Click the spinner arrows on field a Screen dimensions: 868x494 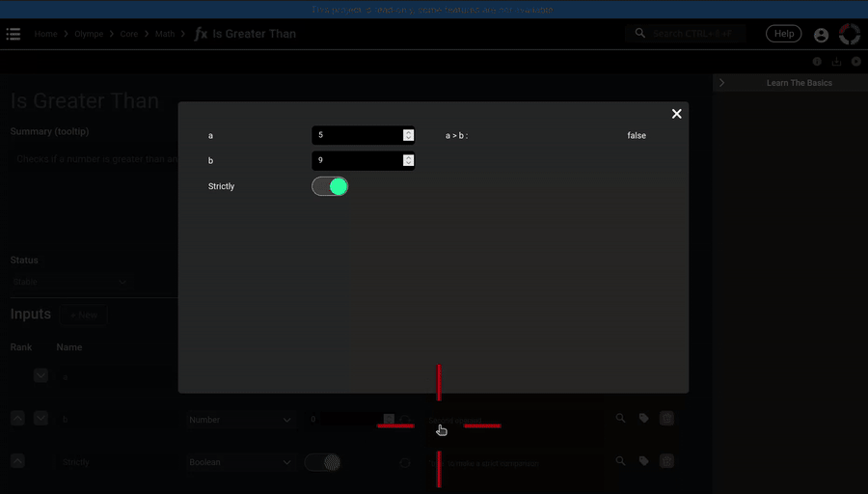point(409,135)
